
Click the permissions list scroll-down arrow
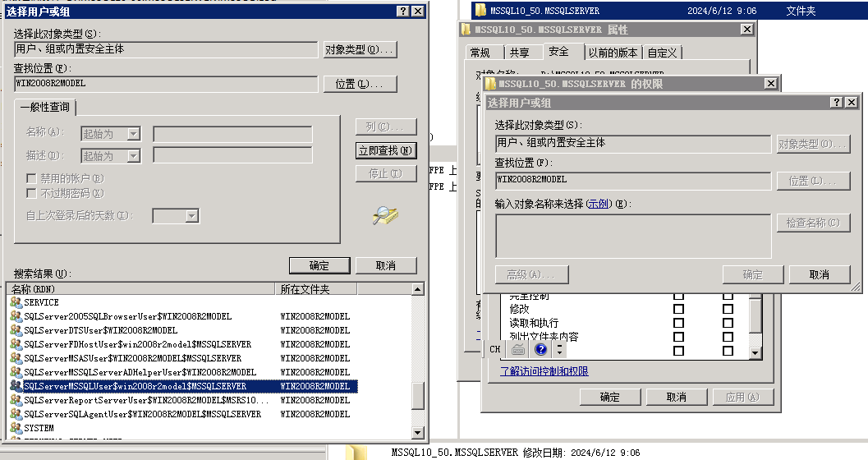pos(755,352)
